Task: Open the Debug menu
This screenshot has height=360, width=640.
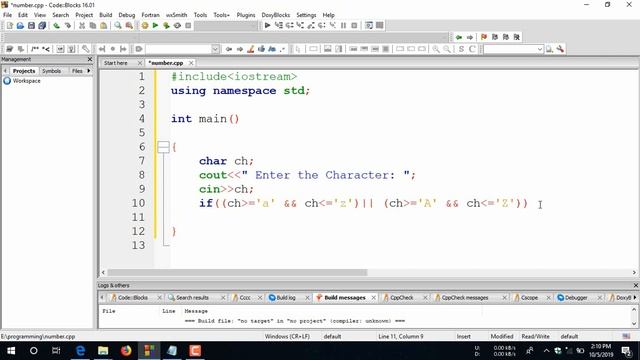Action: [127, 15]
